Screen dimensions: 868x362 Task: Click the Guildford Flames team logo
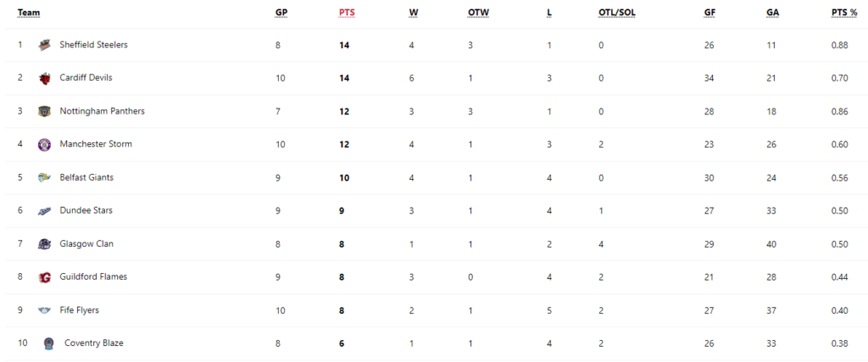[x=44, y=277]
